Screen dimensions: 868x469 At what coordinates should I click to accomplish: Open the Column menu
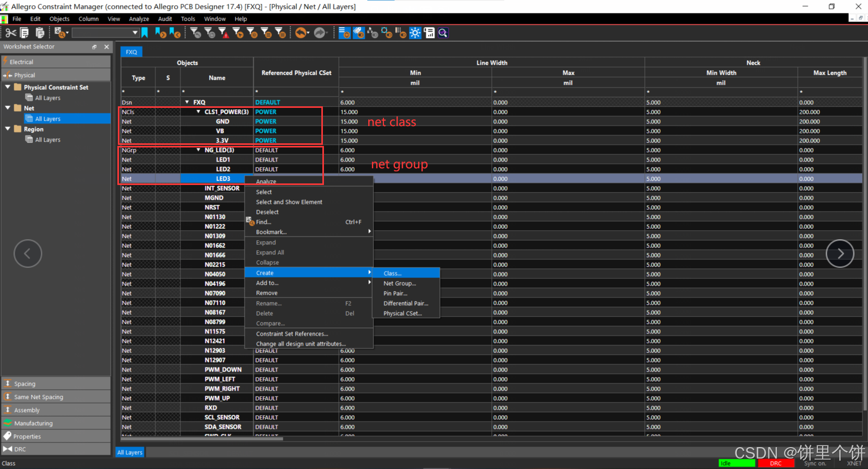point(89,19)
